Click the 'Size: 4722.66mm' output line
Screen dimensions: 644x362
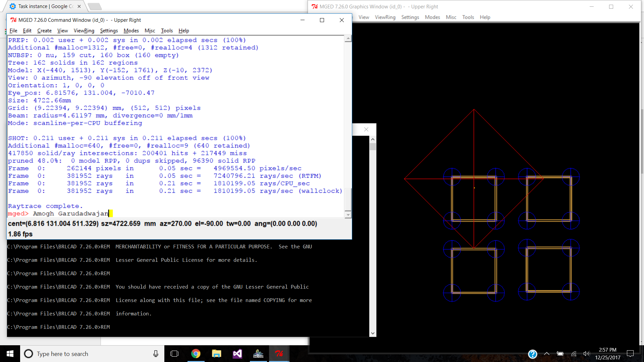[x=40, y=101]
